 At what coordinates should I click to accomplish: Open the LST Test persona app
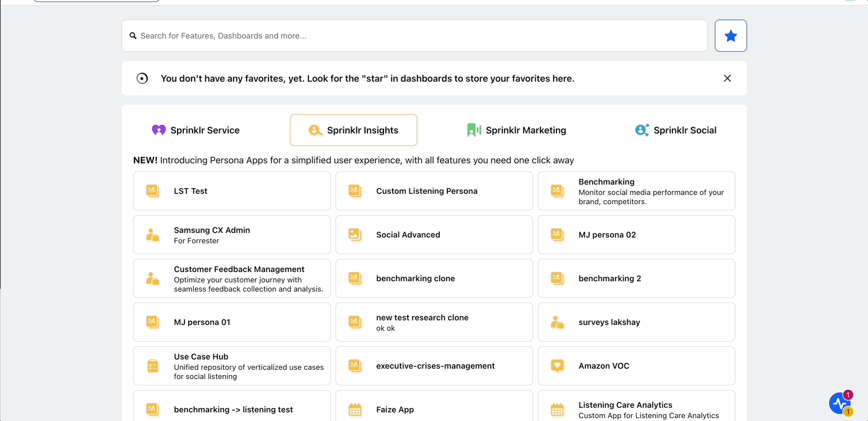point(232,191)
